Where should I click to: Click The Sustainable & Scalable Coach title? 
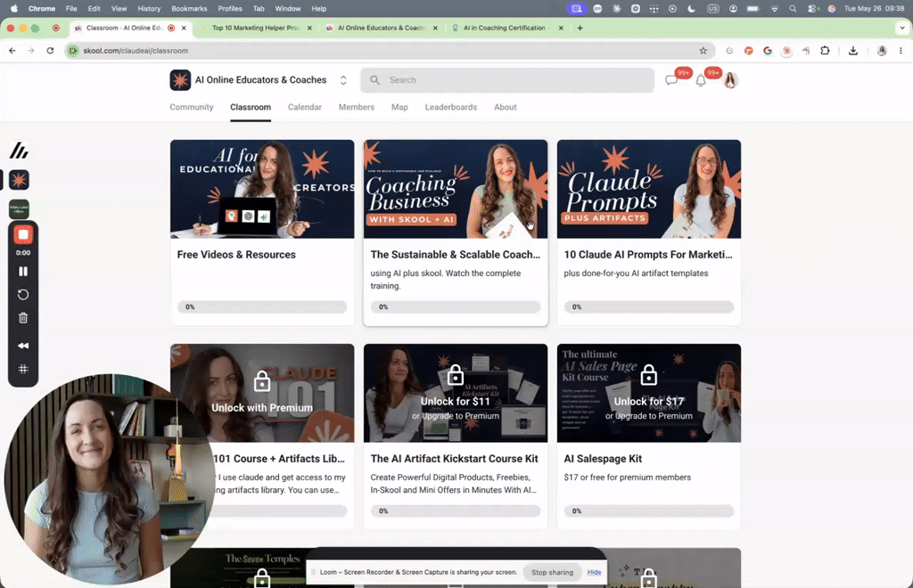456,255
